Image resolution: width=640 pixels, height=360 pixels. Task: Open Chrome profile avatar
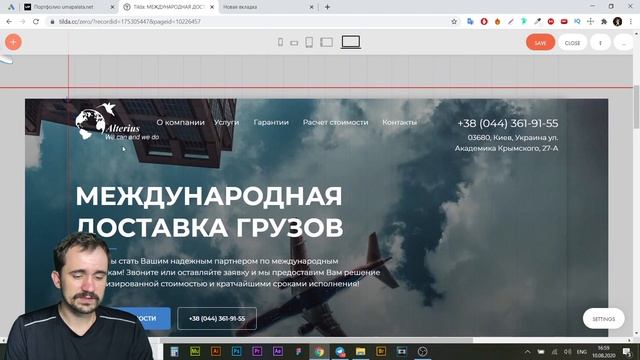[618, 22]
